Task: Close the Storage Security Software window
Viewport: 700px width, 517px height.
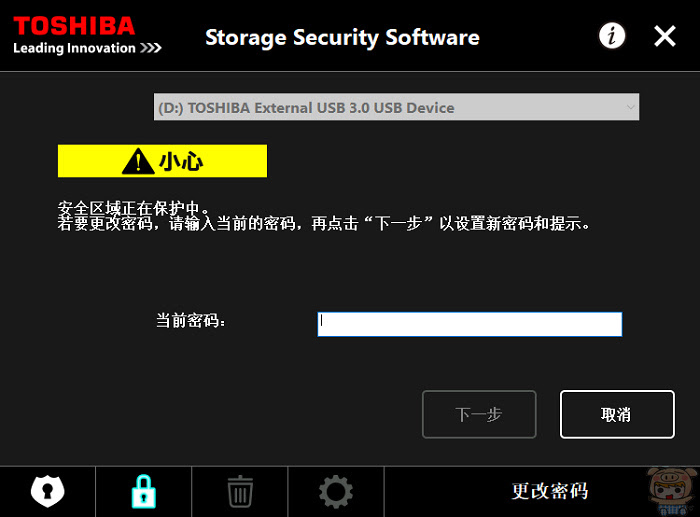Action: pyautogui.click(x=665, y=36)
